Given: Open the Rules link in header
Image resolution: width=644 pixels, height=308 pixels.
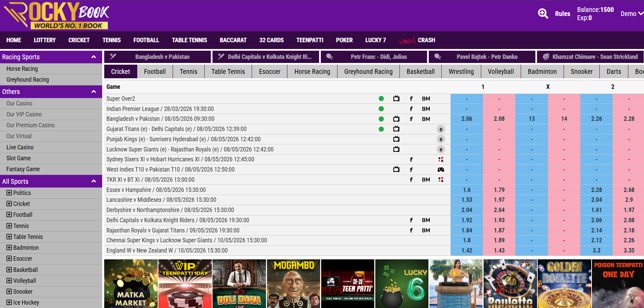Looking at the screenshot, I should click(x=562, y=14).
